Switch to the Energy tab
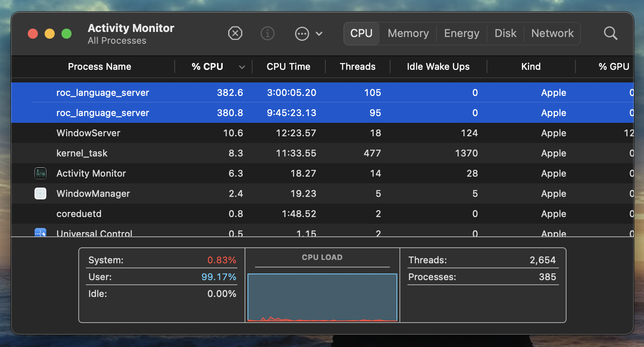The image size is (644, 347). (x=462, y=34)
